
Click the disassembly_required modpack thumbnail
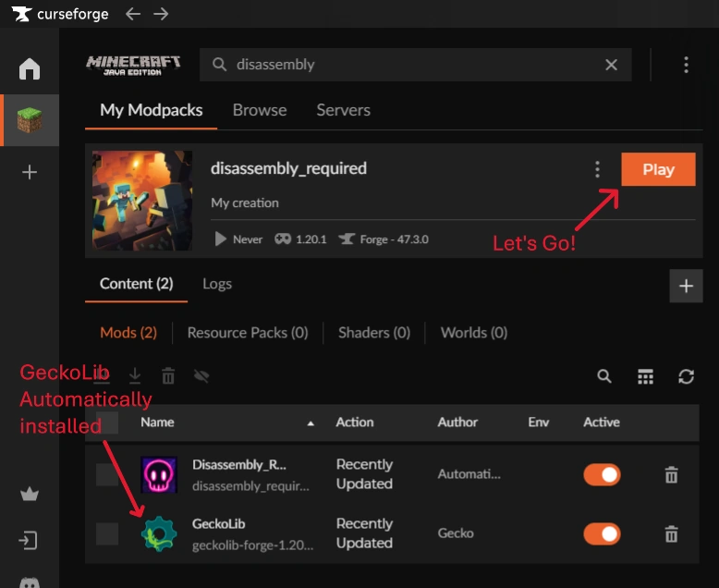click(142, 201)
